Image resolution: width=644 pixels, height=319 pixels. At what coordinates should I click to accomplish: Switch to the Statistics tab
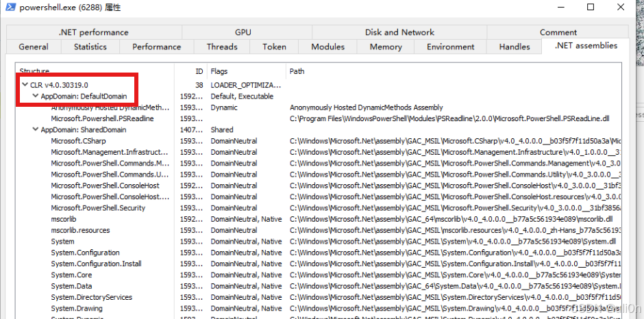click(x=90, y=47)
